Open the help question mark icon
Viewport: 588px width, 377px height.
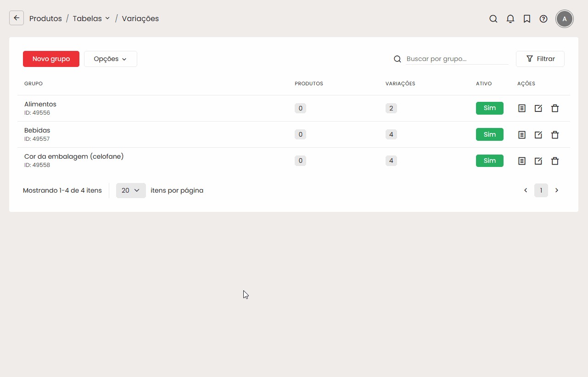(x=543, y=19)
